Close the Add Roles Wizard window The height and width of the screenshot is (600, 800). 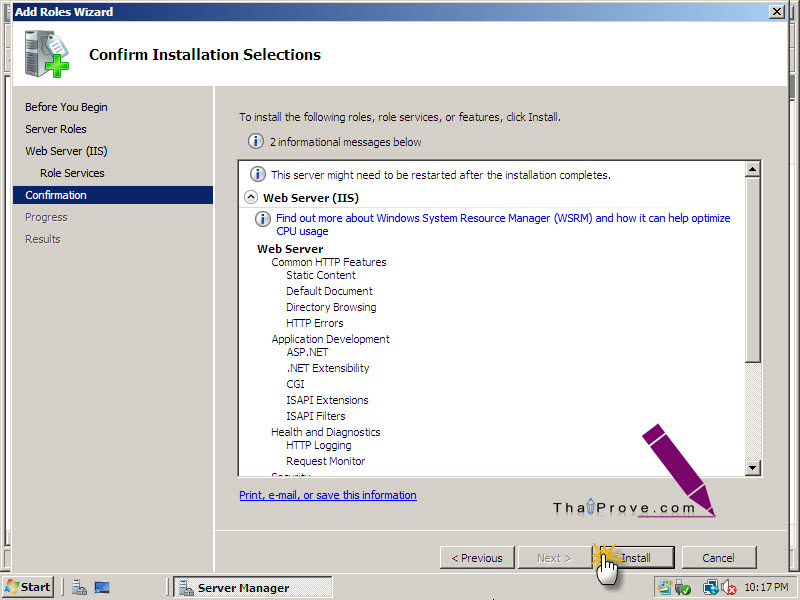point(777,11)
